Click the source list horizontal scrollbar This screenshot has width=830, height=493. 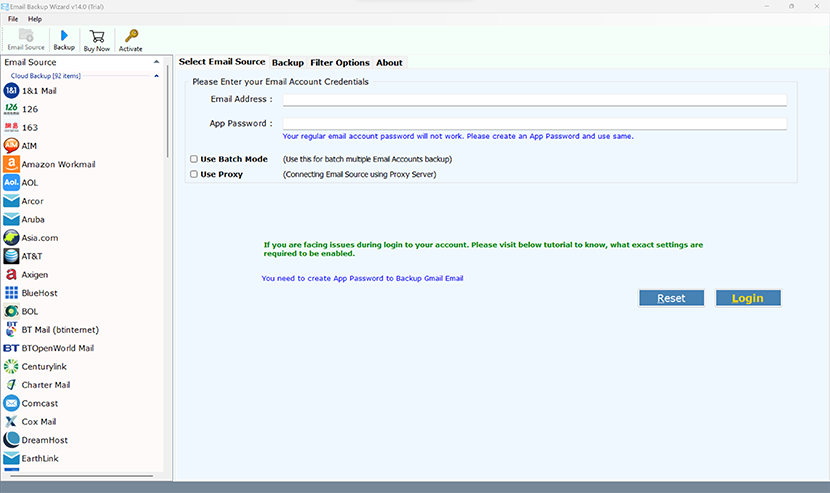(82, 476)
